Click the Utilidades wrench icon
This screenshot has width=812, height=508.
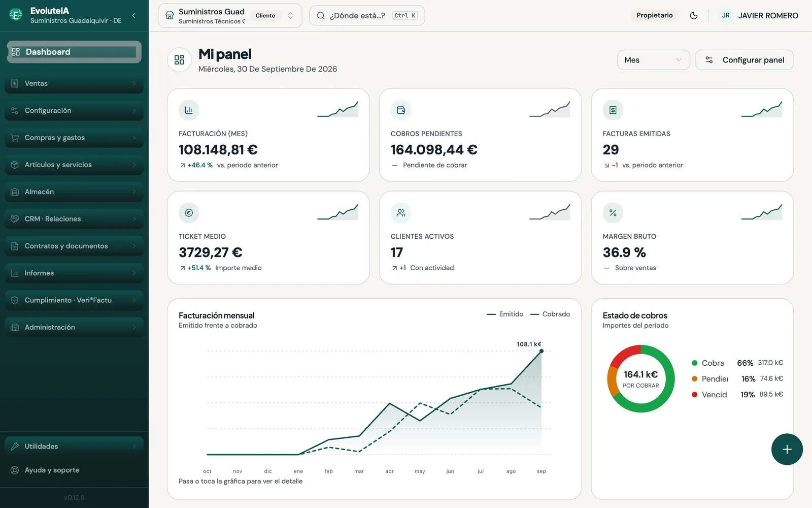[x=15, y=447]
